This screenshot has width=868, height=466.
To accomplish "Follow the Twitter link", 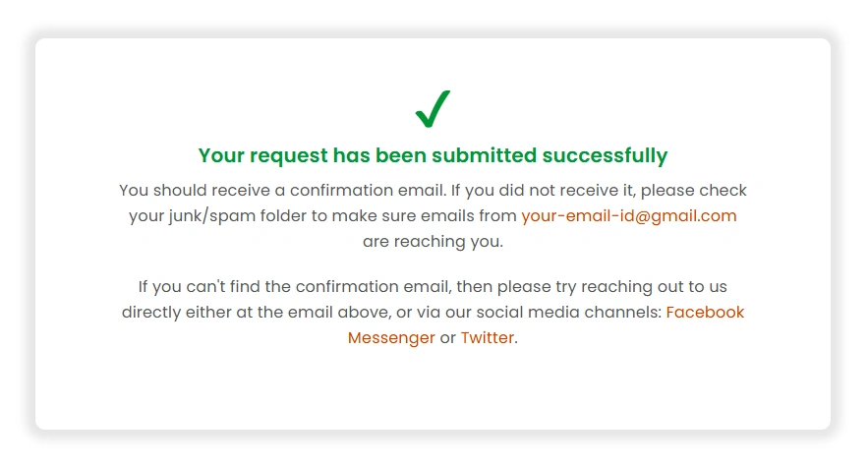I will coord(487,338).
